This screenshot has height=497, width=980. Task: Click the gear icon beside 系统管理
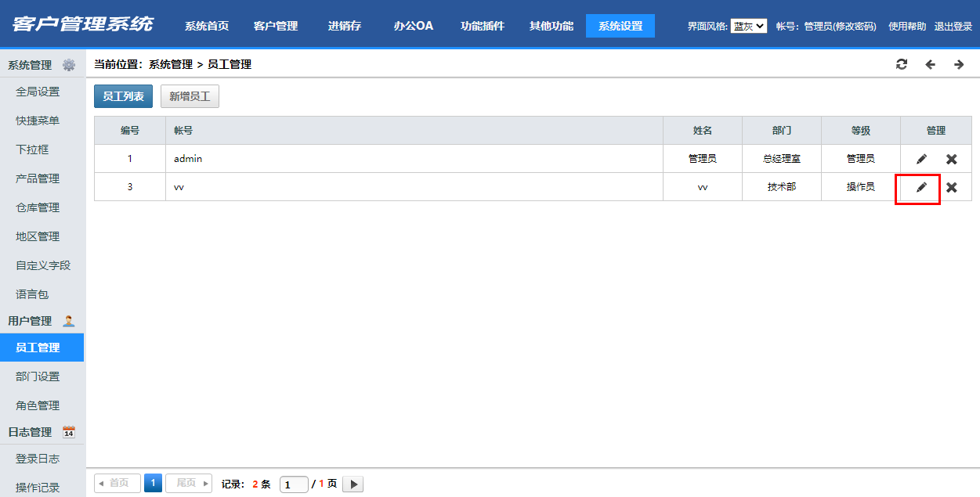(69, 65)
